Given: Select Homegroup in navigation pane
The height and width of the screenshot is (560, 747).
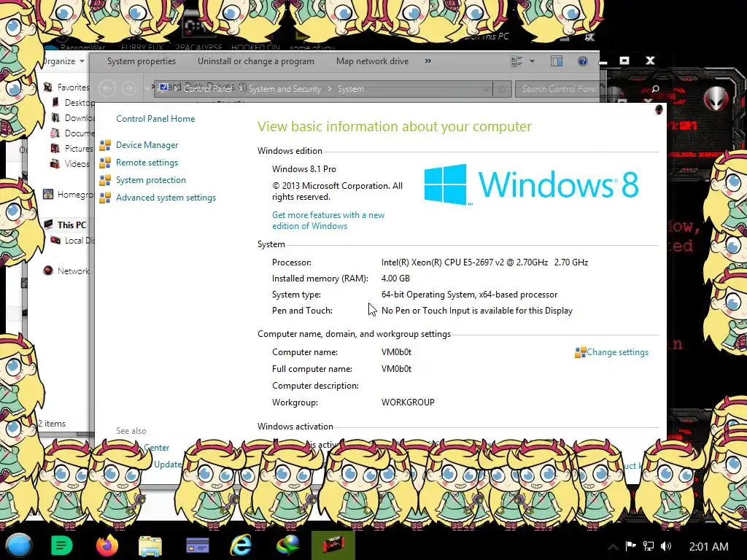Looking at the screenshot, I should tap(75, 194).
